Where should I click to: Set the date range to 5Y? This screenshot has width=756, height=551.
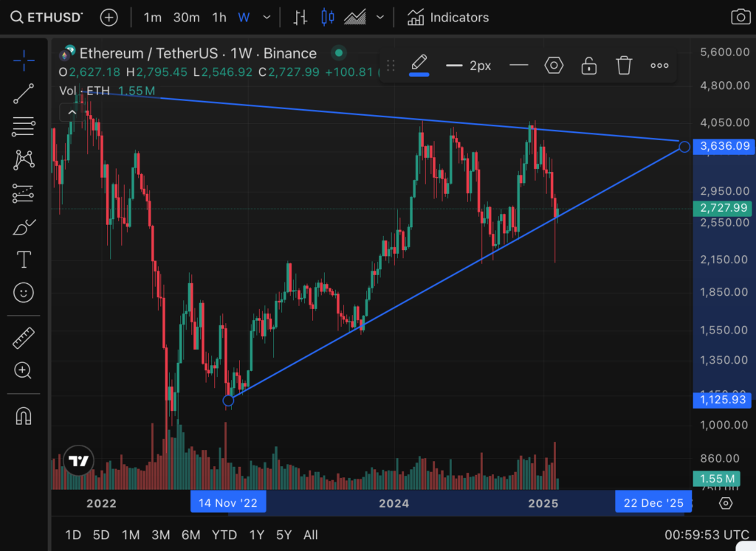284,535
